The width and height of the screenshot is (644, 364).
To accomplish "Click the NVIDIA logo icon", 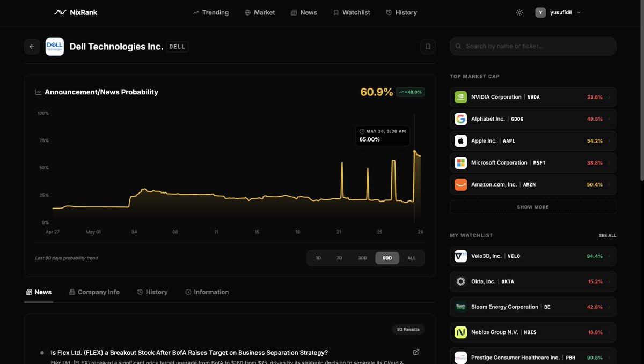I will (460, 97).
